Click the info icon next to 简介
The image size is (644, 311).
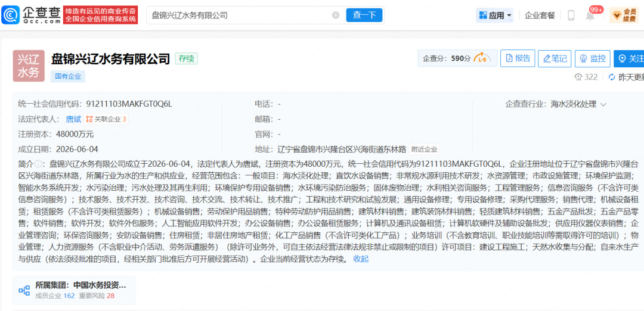tap(39, 164)
